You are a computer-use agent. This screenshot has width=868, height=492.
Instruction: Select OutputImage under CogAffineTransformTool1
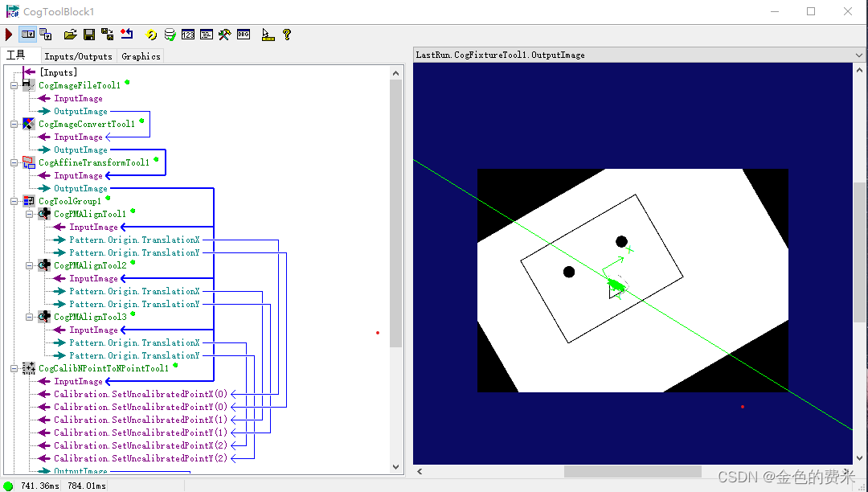tap(80, 189)
